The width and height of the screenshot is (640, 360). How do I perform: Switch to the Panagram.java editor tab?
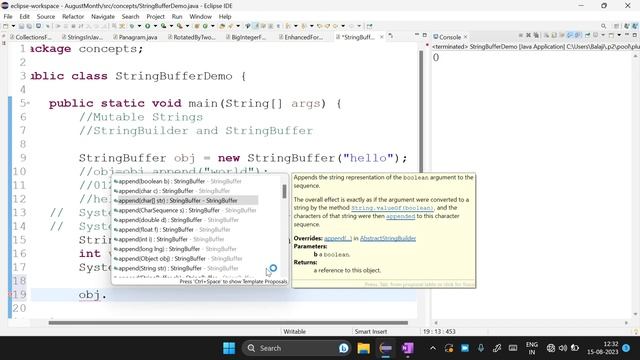136,37
